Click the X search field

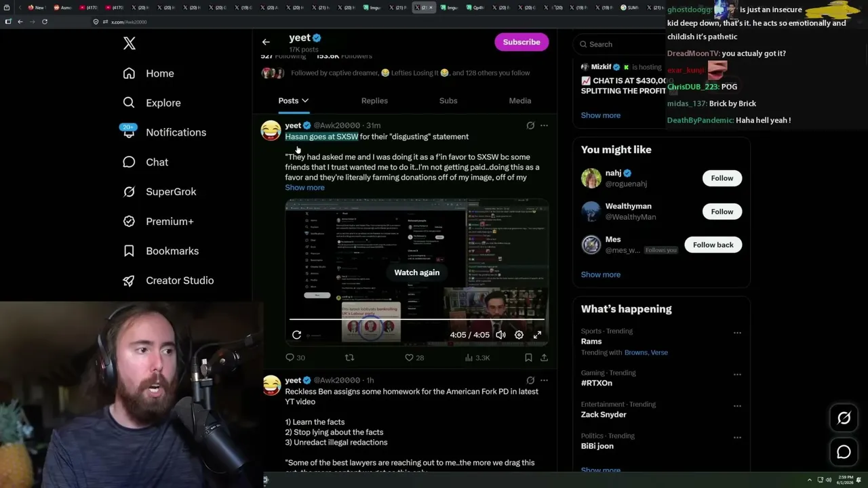click(x=620, y=44)
